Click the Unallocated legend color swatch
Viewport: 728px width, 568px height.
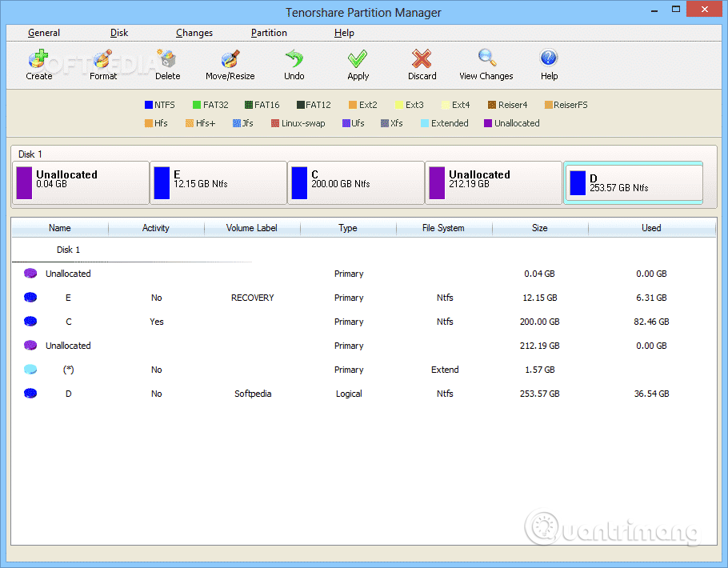click(487, 123)
